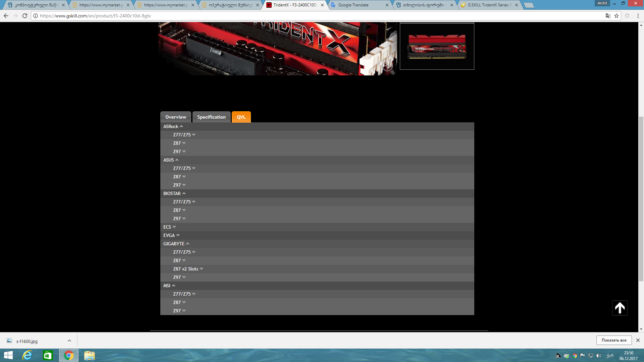
Task: Click the Windows Start button
Action: pos(8,355)
